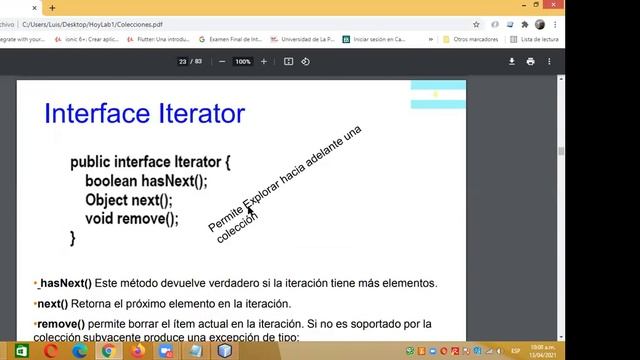The image size is (640, 360).
Task: Open the 'Examen Final de Int...' bookmark
Action: (230, 39)
